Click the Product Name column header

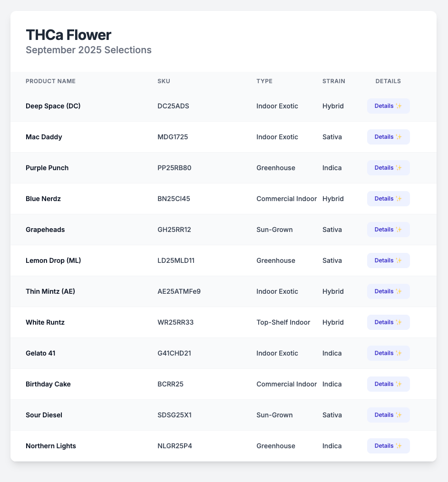click(x=50, y=81)
